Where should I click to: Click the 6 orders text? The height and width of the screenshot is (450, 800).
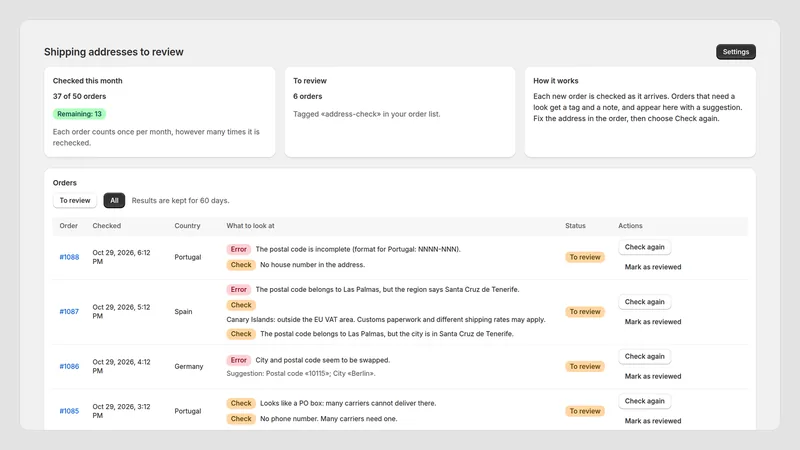[x=308, y=96]
